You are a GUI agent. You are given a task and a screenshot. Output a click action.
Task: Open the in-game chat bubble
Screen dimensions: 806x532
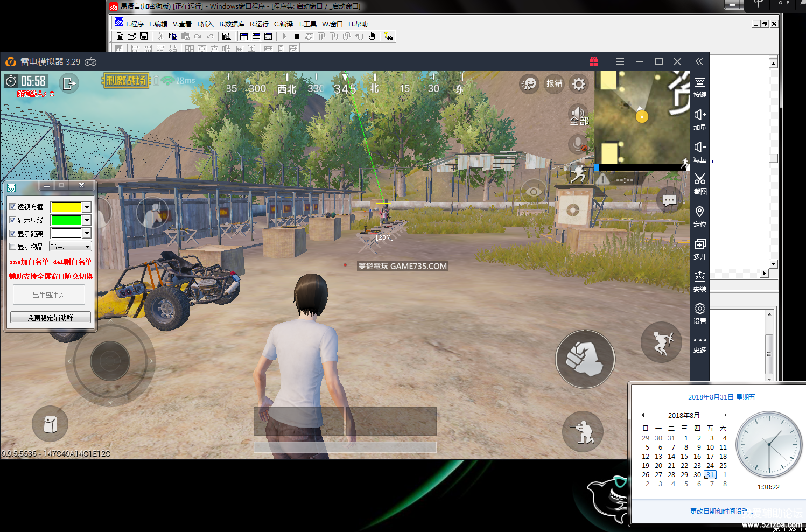pos(669,200)
